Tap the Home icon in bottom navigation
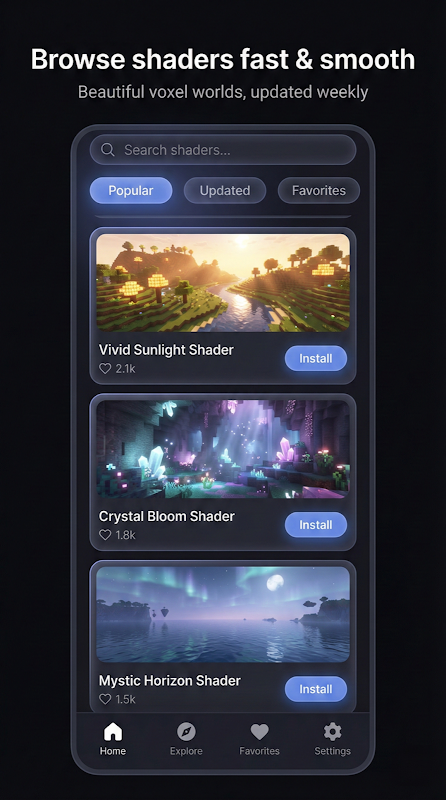Image resolution: width=446 pixels, height=800 pixels. pos(113,732)
